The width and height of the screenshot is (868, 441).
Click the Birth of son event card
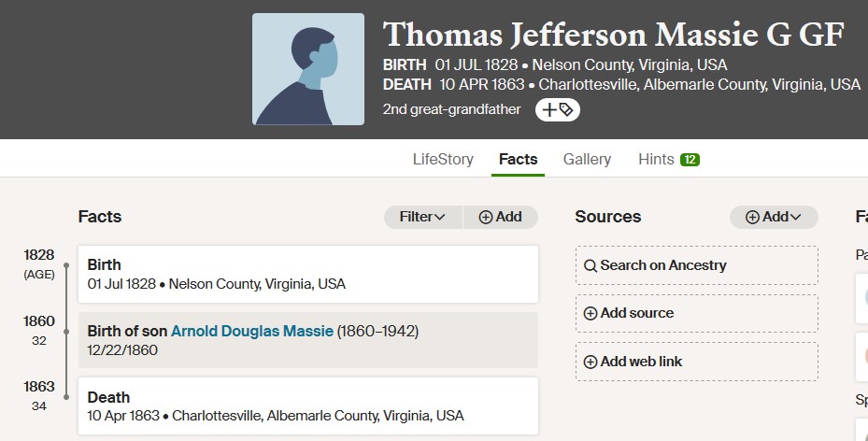[308, 340]
